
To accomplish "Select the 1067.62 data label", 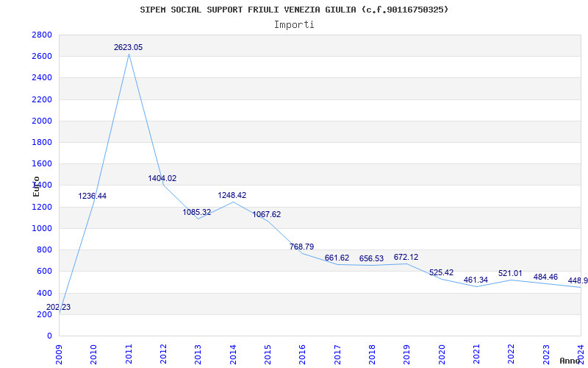I will point(267,214).
